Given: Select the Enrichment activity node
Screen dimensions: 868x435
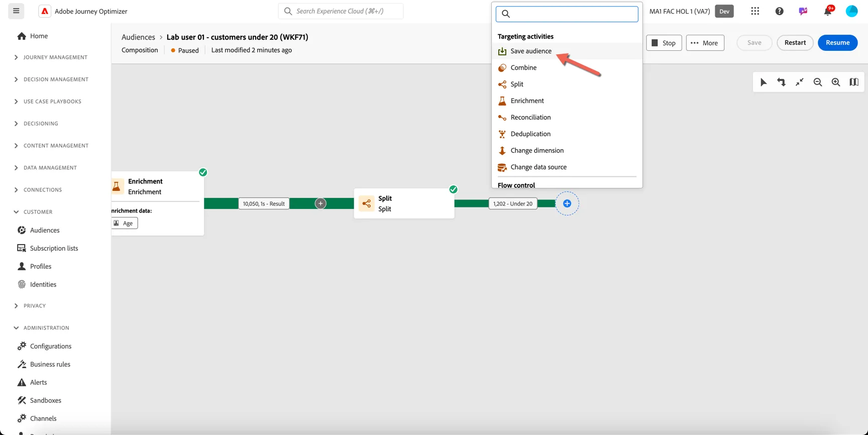Looking at the screenshot, I should pyautogui.click(x=158, y=203).
